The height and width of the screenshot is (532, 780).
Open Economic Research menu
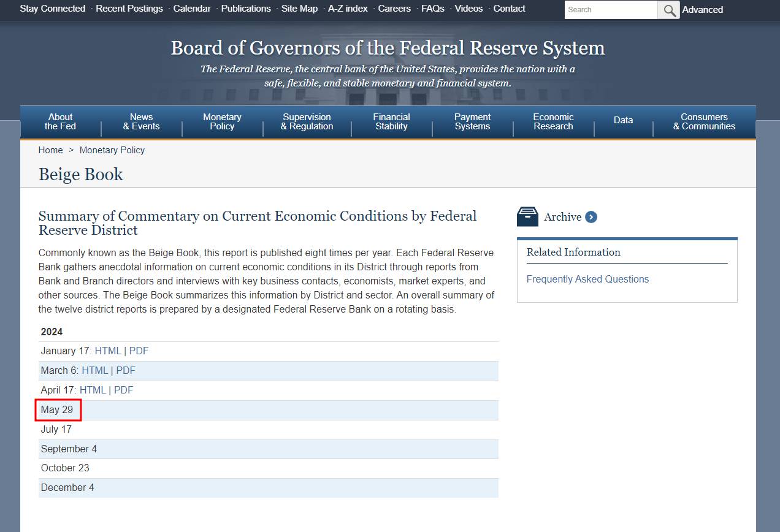pos(553,121)
